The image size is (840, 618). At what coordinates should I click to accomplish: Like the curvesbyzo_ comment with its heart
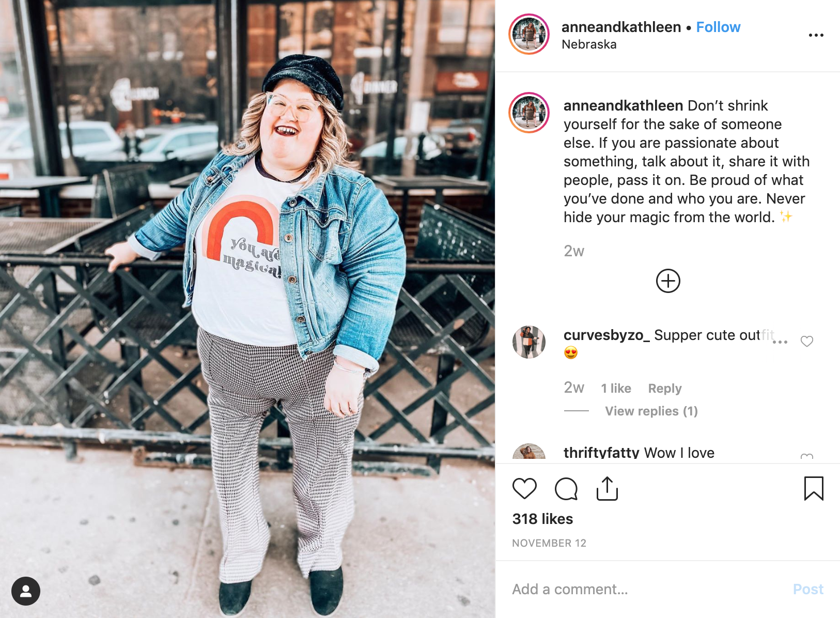[807, 341]
